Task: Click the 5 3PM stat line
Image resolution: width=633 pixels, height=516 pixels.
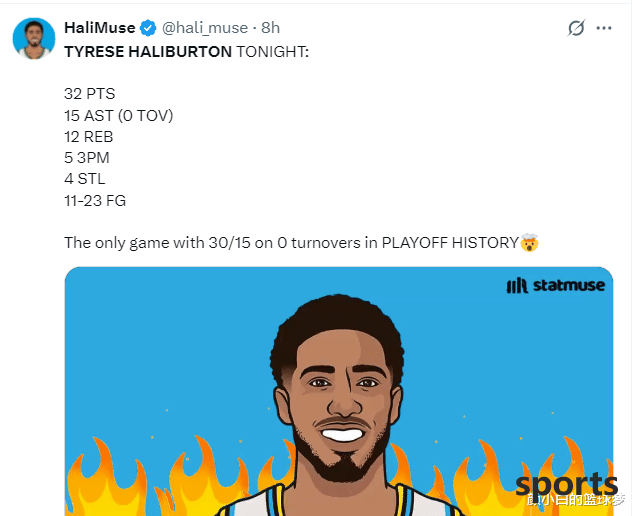Action: 87,157
